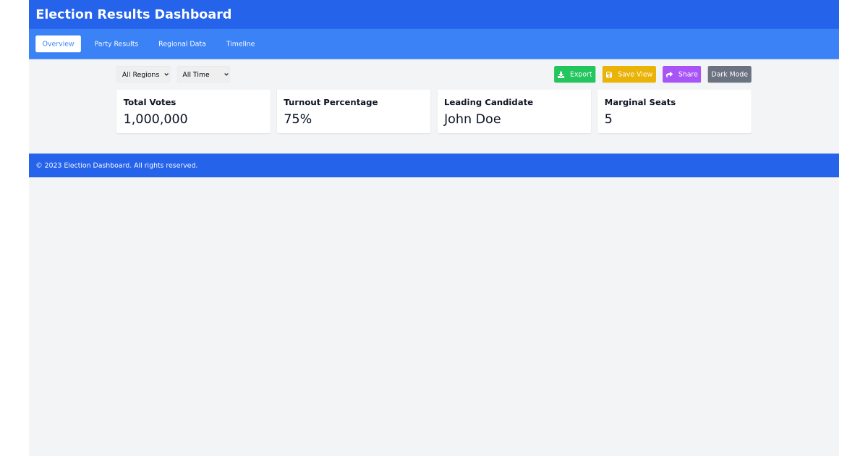This screenshot has height=456, width=868.
Task: Click the Save View button
Action: tap(629, 74)
